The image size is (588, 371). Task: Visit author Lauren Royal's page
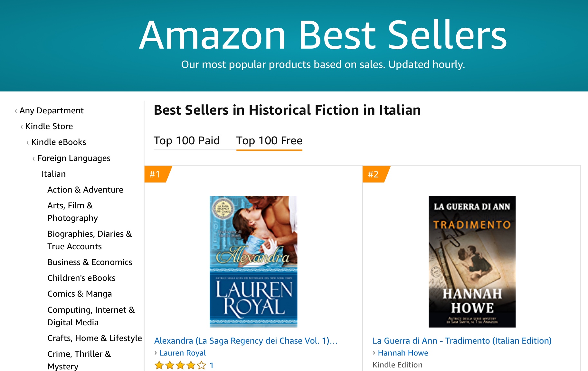tap(183, 353)
